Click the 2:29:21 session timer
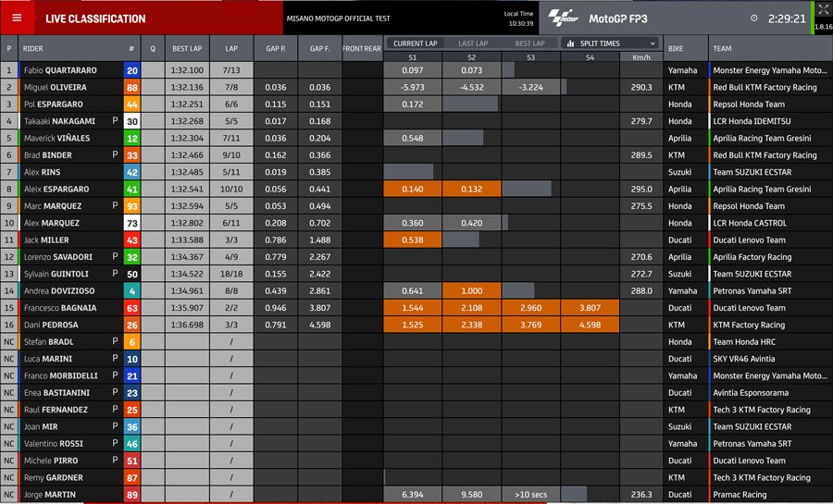833x504 pixels. 787,18
